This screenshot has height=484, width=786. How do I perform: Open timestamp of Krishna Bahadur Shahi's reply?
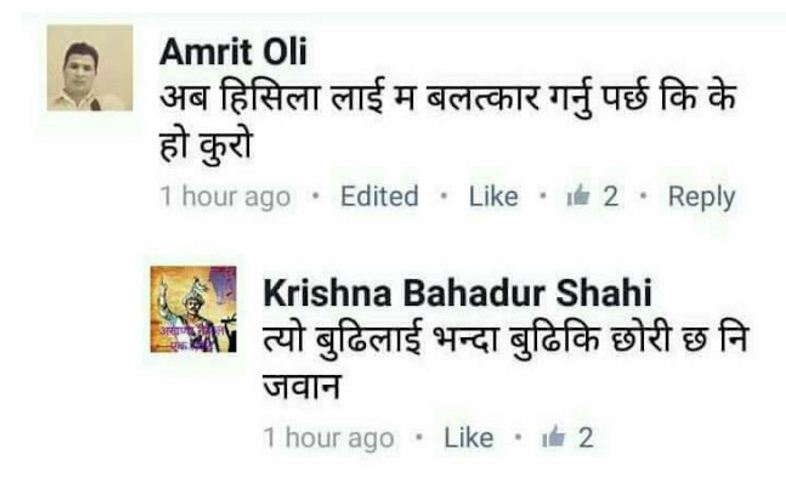click(x=328, y=438)
